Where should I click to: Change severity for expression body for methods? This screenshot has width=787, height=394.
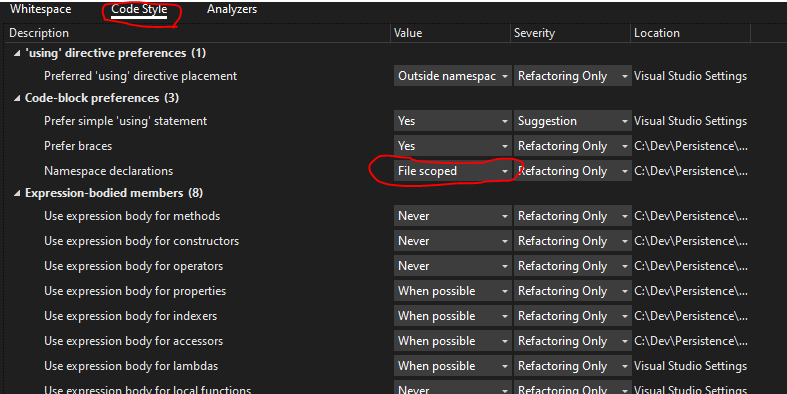[x=573, y=216]
